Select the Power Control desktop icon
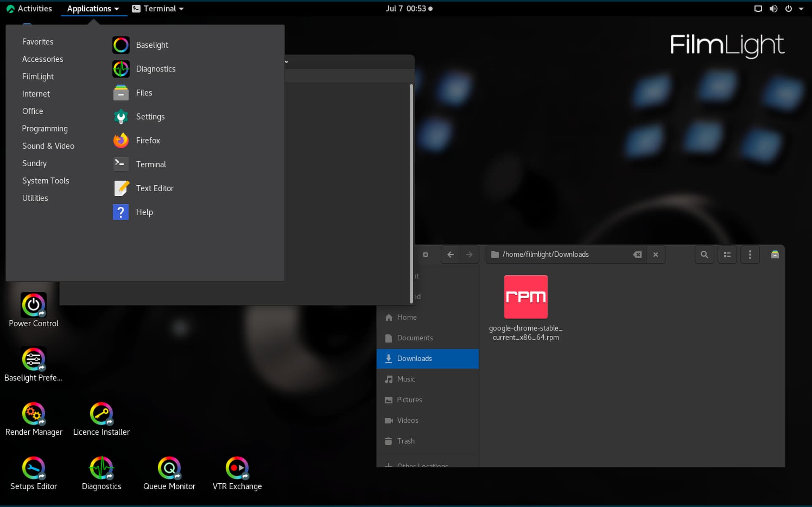 pyautogui.click(x=33, y=310)
